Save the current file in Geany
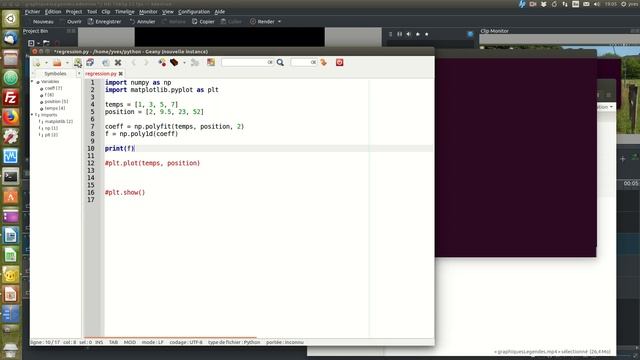This screenshot has height=360, width=640. 78,62
